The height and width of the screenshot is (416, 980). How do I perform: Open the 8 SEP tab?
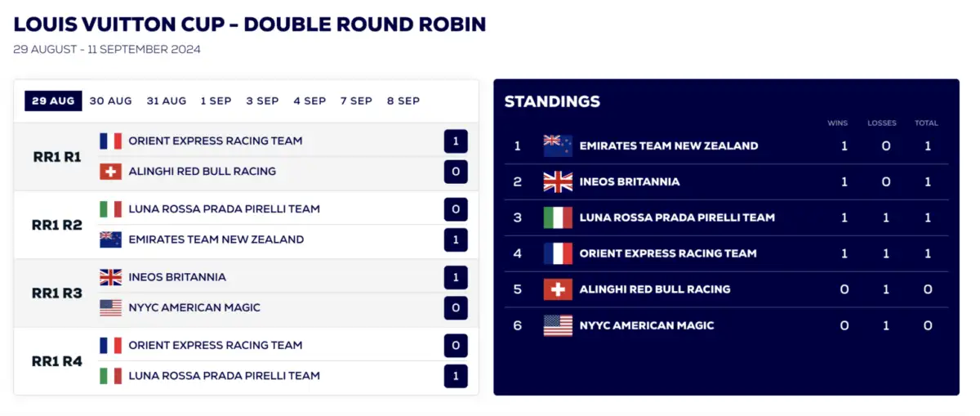tap(403, 101)
